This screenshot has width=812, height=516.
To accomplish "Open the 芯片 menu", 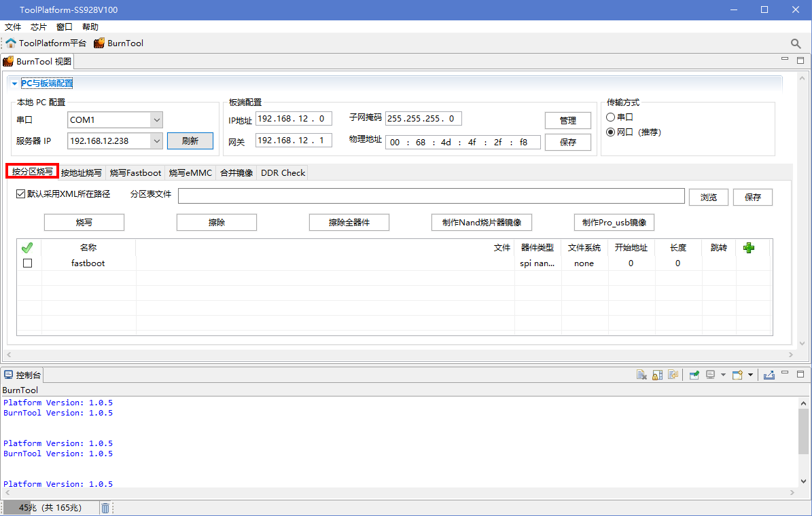I will tap(39, 27).
